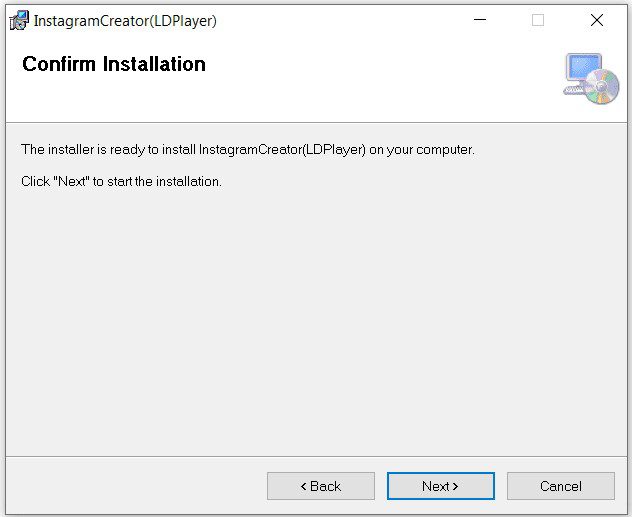Cancel the InstagramCreator installation

[x=561, y=486]
